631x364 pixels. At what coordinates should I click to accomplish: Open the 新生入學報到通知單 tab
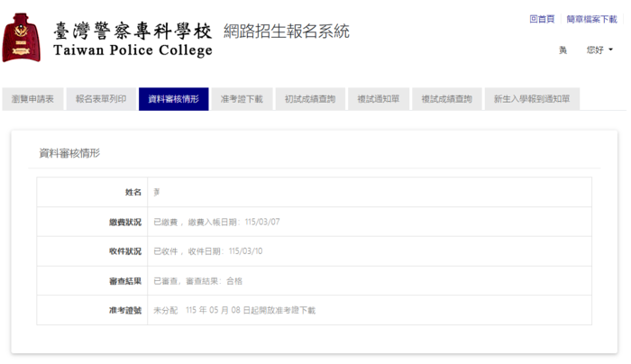[x=532, y=99]
